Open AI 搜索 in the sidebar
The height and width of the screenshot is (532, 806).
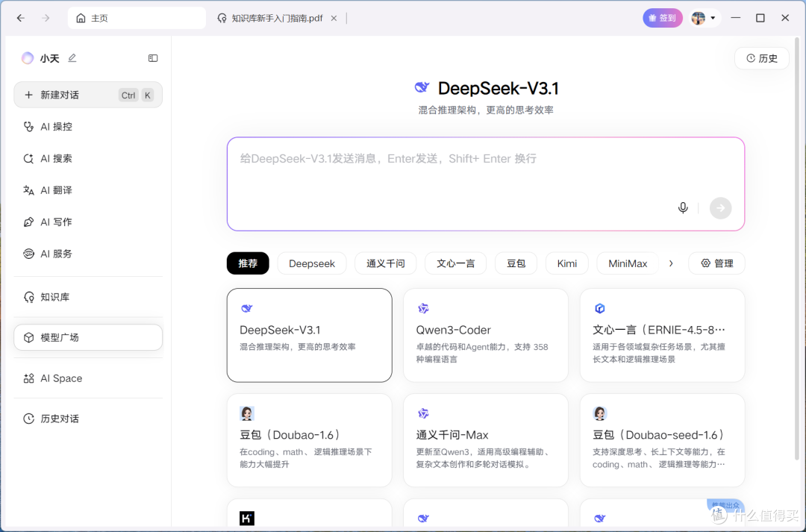tap(88, 158)
